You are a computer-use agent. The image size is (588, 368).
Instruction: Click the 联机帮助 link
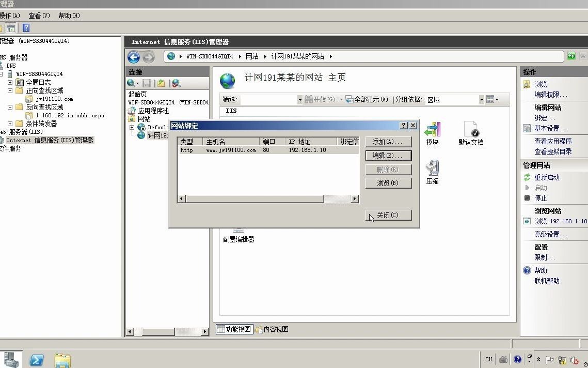[x=547, y=281]
